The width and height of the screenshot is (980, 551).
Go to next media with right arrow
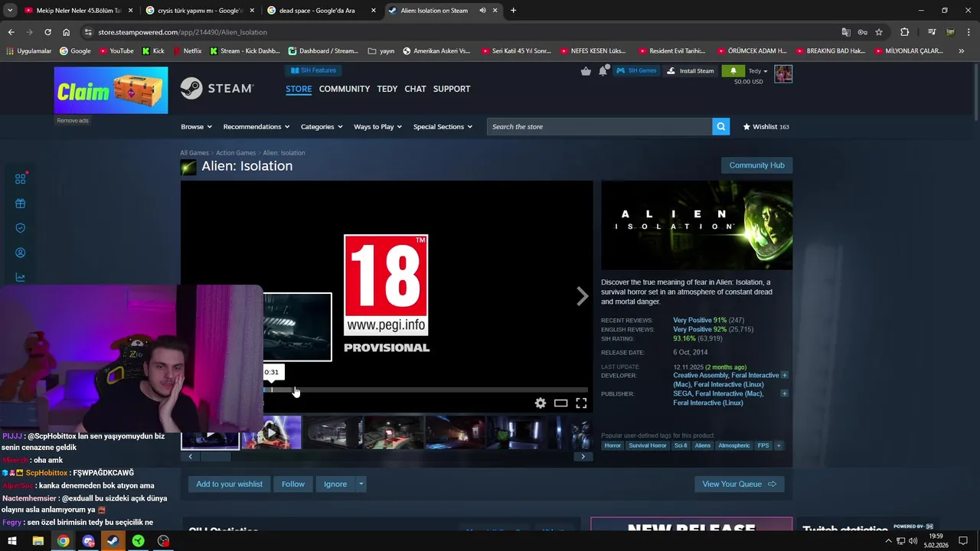coord(583,296)
